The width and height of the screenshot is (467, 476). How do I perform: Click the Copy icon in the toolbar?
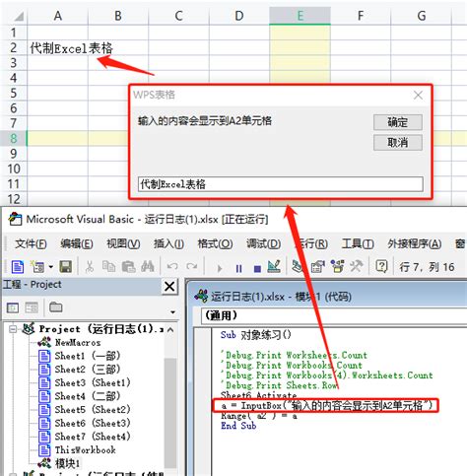[x=108, y=267]
